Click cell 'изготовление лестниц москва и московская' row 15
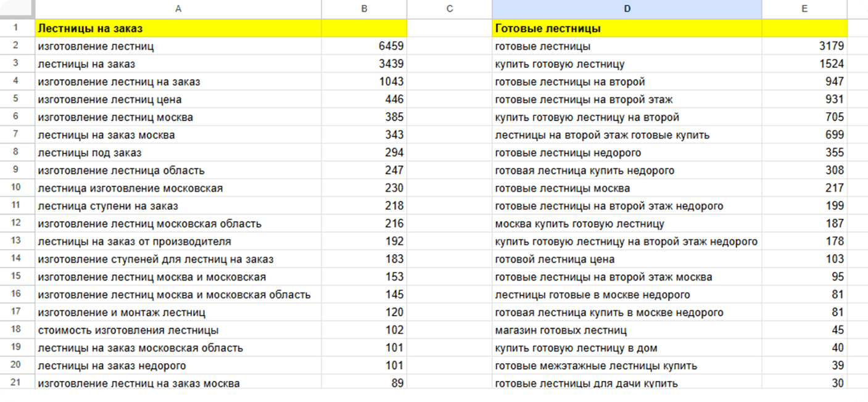This screenshot has width=868, height=402. coord(178,277)
